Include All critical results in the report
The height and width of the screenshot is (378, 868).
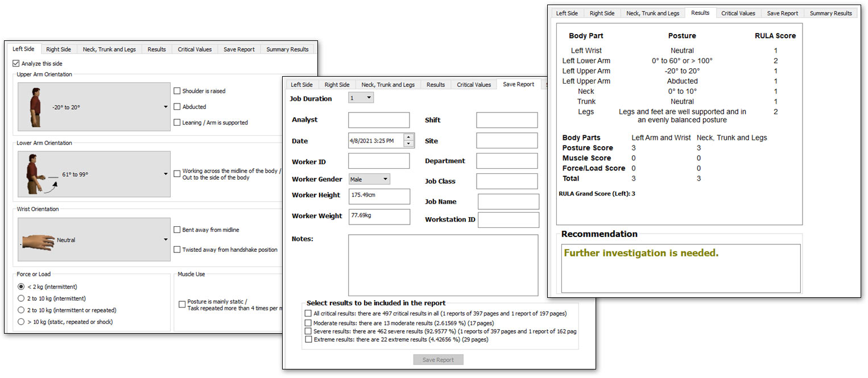(308, 313)
